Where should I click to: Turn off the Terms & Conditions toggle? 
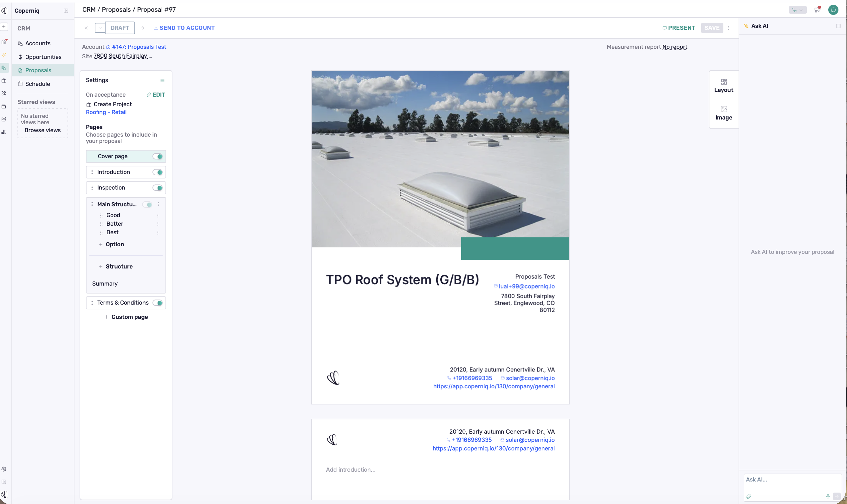158,303
